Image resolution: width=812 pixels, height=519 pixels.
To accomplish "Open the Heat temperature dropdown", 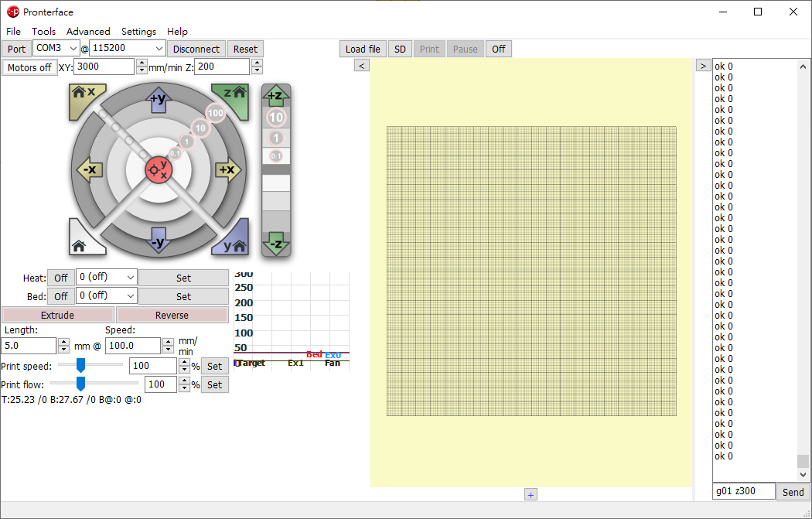I will pyautogui.click(x=130, y=278).
